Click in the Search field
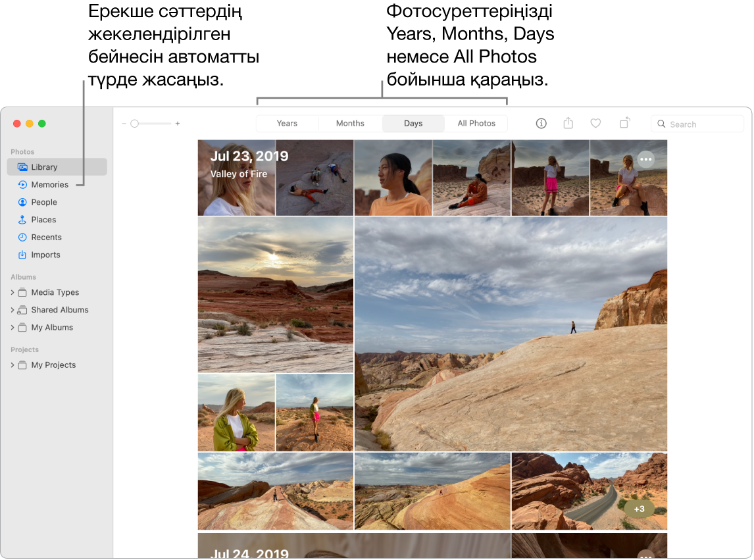 697,124
